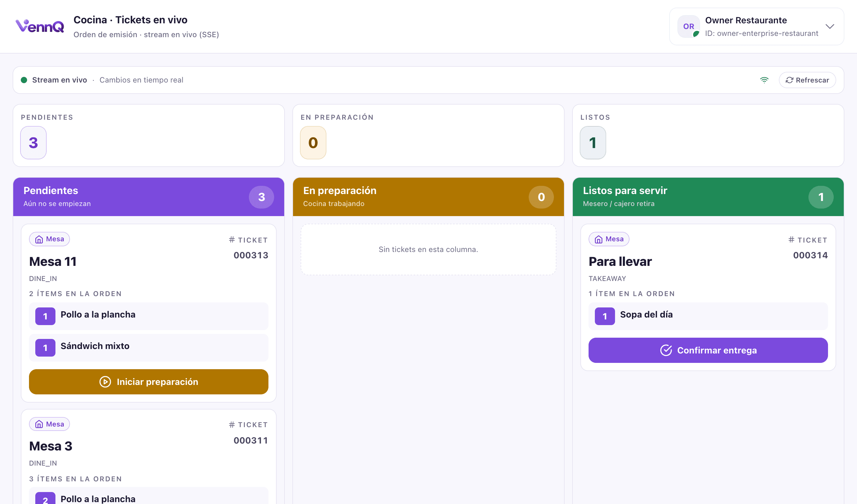Click quantity badge next to Sándwich mixto
This screenshot has height=504, width=857.
coord(45,347)
